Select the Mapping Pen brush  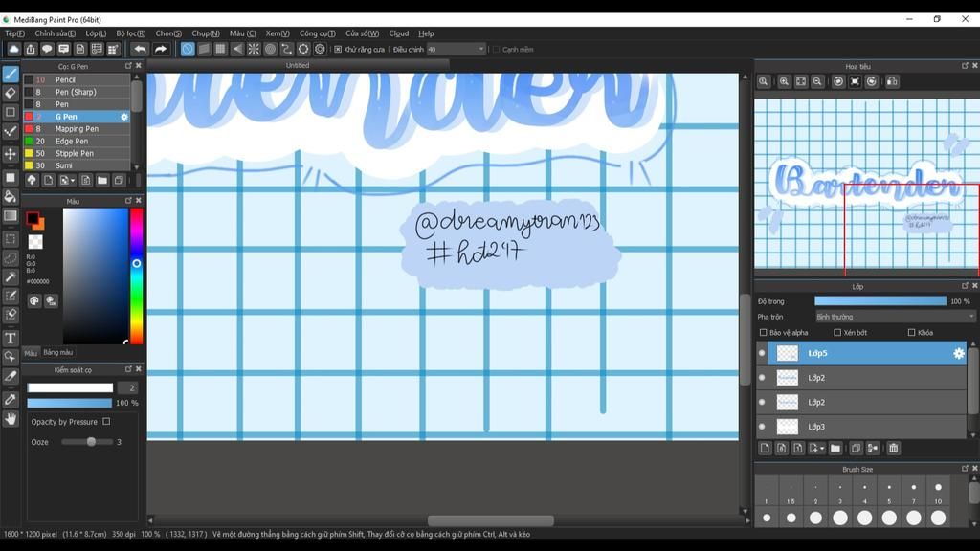(77, 129)
